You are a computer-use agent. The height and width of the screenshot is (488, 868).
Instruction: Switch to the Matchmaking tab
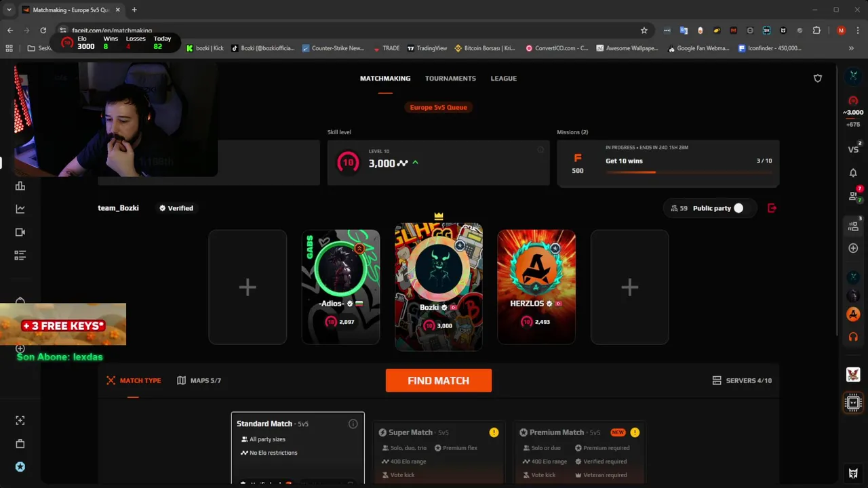pos(385,79)
